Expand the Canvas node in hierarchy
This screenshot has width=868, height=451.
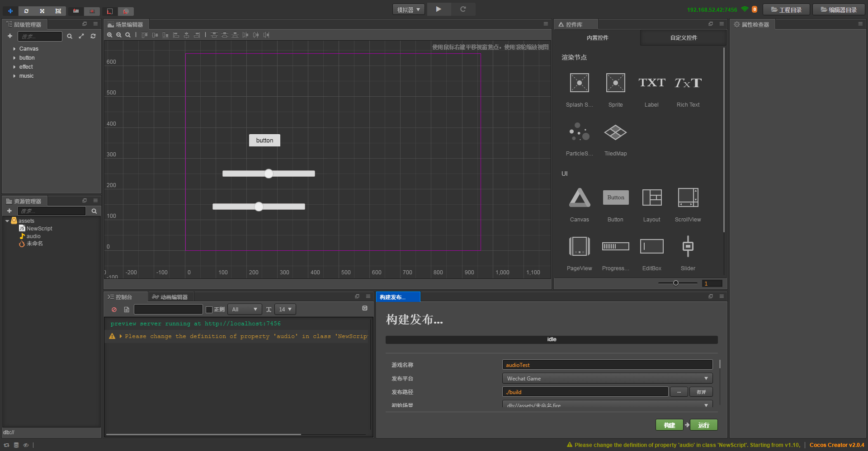(x=14, y=49)
